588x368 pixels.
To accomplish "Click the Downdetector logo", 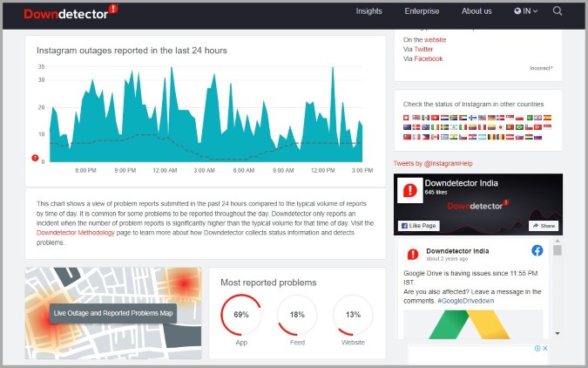I will click(71, 12).
